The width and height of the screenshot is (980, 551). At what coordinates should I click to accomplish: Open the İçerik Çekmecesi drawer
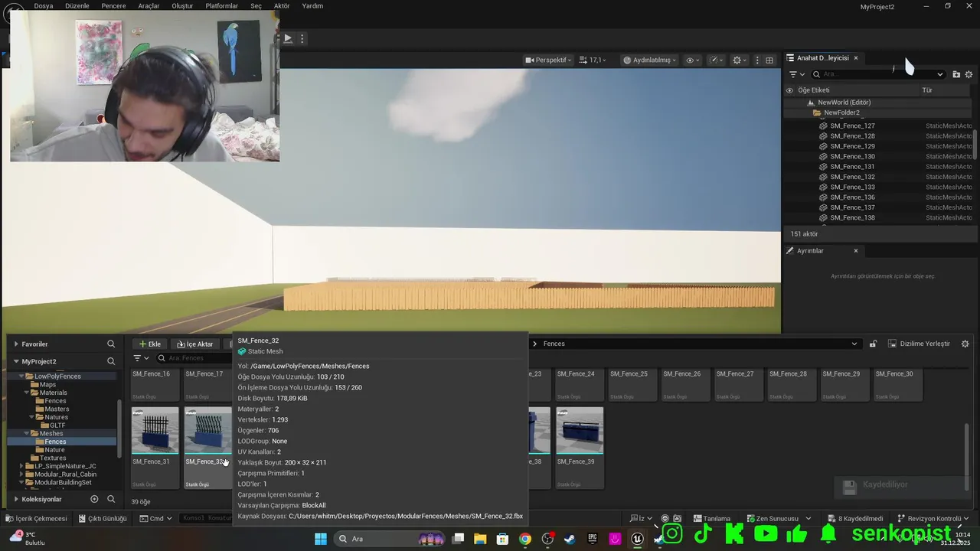(x=36, y=518)
